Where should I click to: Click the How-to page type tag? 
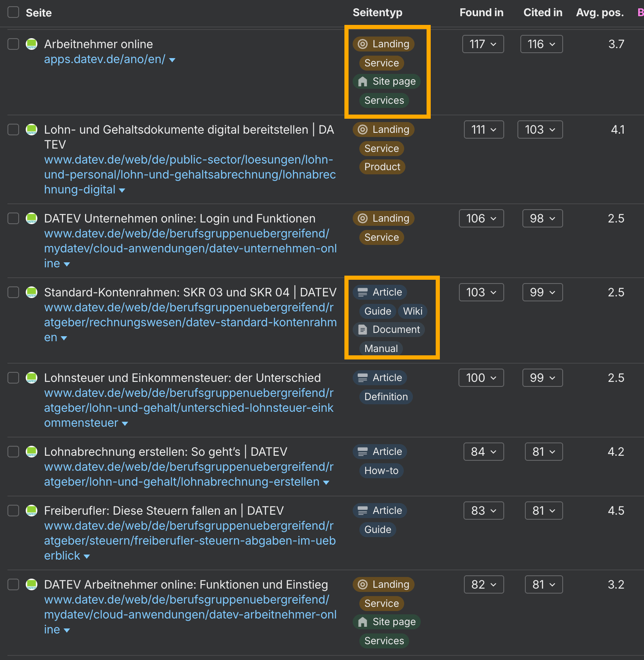tap(381, 471)
